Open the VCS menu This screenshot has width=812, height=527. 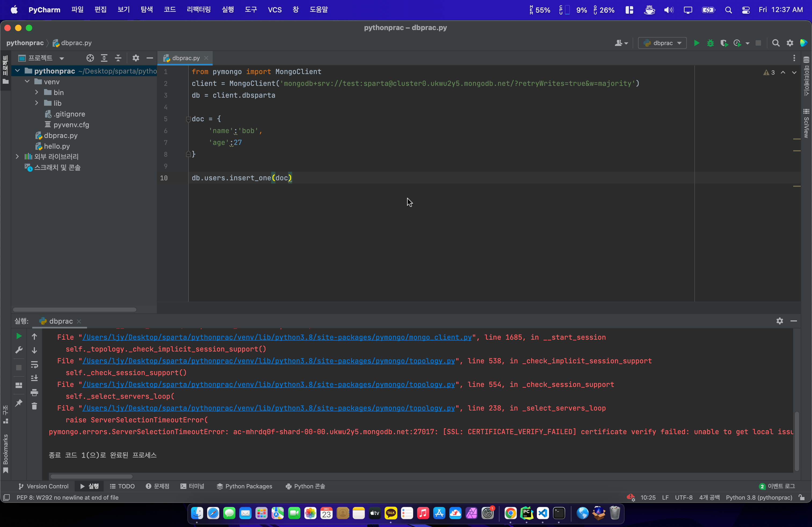click(275, 10)
